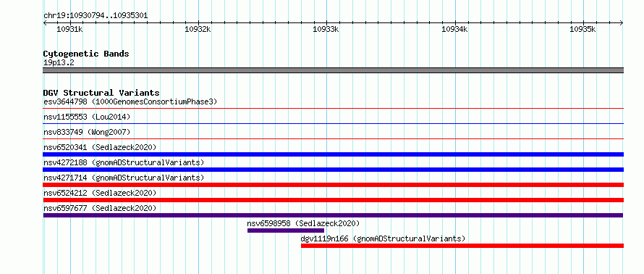Click the 10934k ruler tick label

[454, 29]
